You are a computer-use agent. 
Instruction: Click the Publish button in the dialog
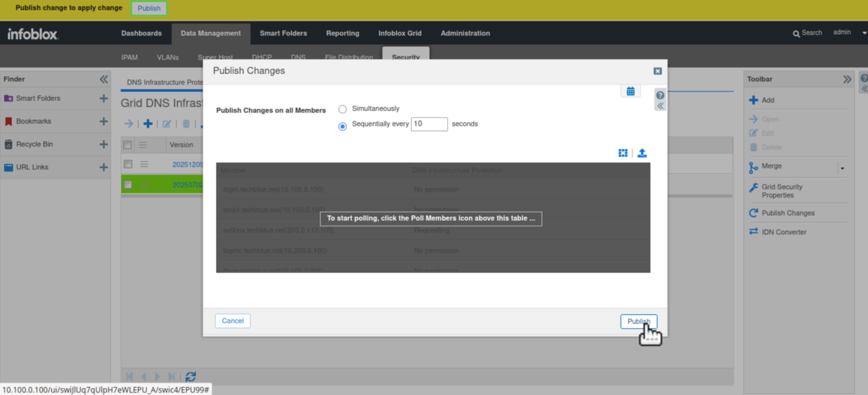coord(639,321)
